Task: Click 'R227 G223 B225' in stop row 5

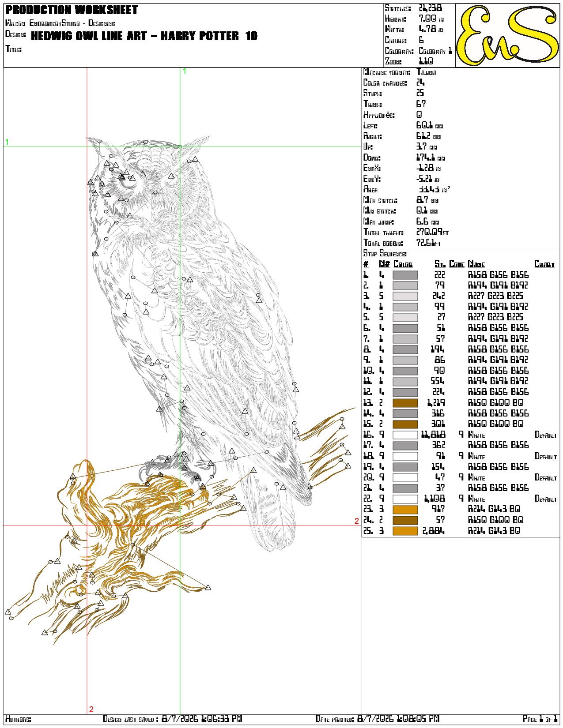Action: tap(496, 317)
